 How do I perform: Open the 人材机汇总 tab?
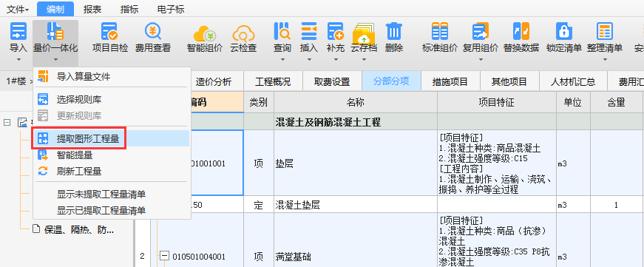(573, 82)
